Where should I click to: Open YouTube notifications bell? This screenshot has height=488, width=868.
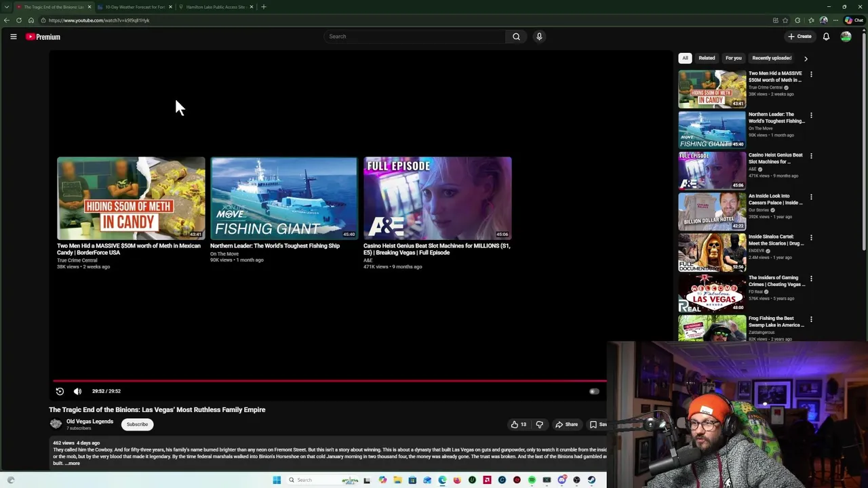[826, 37]
